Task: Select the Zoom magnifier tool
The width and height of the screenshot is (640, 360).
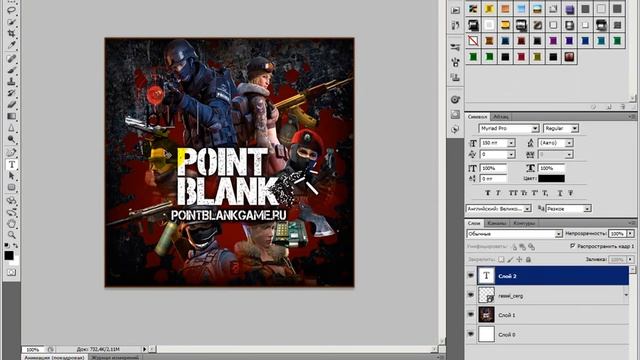Action: (11, 235)
